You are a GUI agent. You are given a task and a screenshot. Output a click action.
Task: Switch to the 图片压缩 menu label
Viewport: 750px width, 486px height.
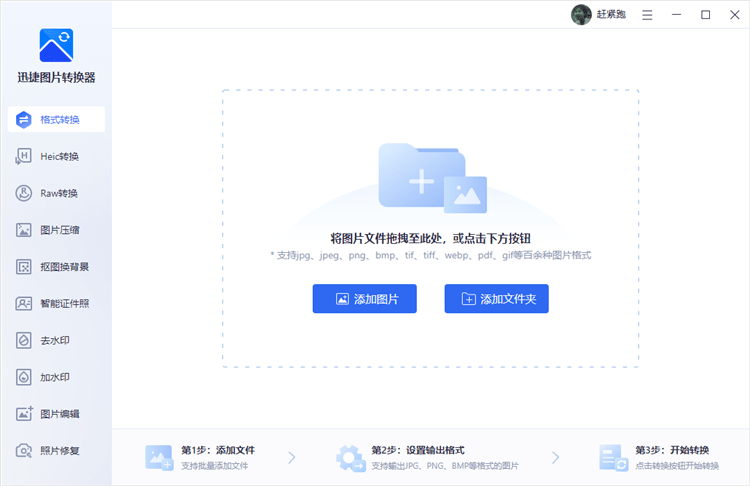pyautogui.click(x=60, y=230)
